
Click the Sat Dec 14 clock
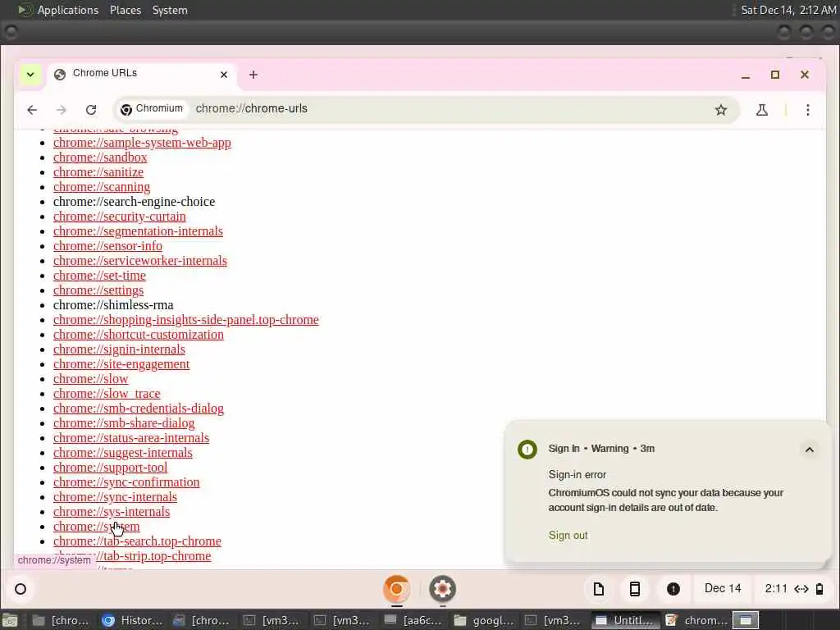click(x=788, y=10)
